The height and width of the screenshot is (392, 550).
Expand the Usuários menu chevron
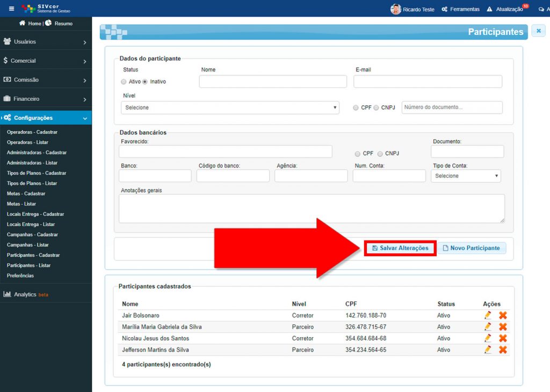pos(85,42)
